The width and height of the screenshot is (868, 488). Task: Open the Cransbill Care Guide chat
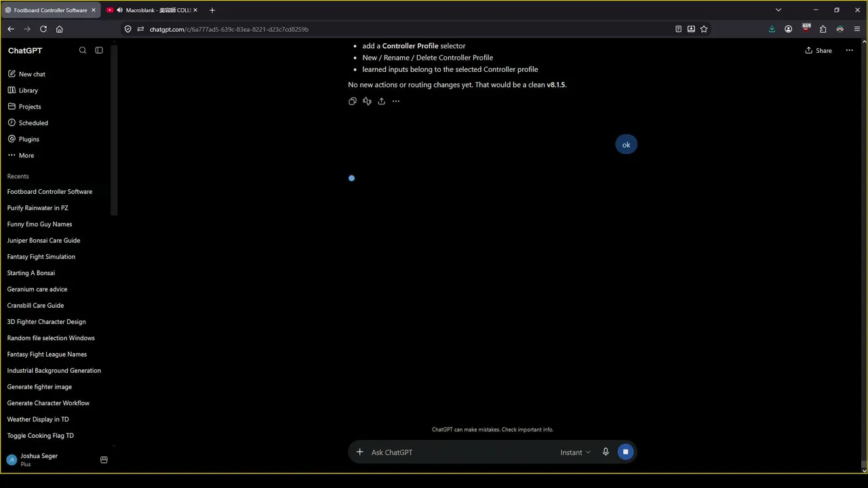tap(36, 306)
